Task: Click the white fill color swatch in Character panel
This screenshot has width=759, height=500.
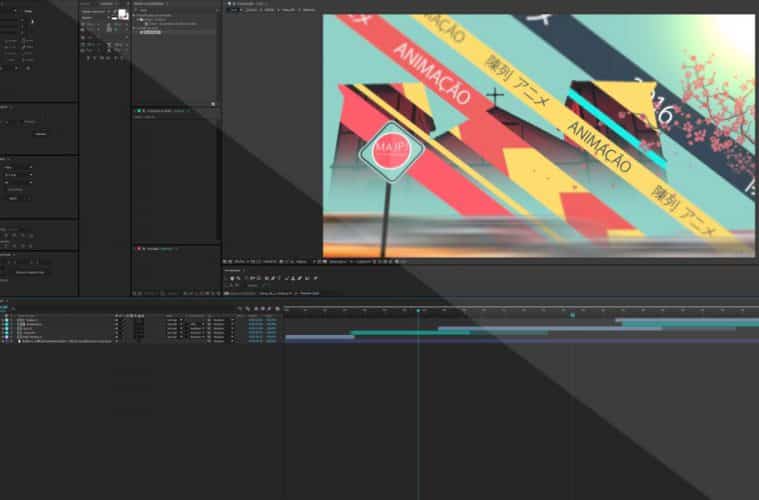Action: [x=122, y=14]
